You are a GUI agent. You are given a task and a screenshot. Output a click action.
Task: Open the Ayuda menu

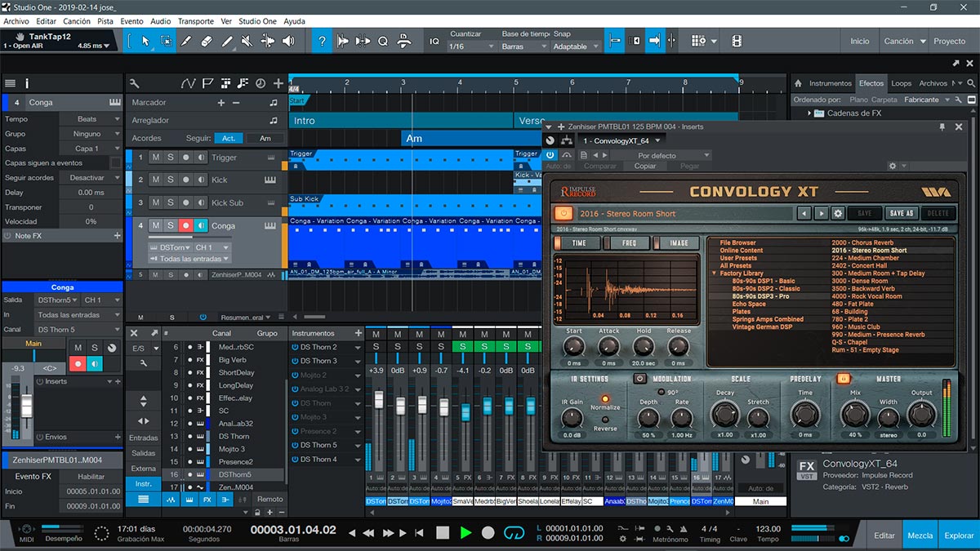click(x=294, y=21)
